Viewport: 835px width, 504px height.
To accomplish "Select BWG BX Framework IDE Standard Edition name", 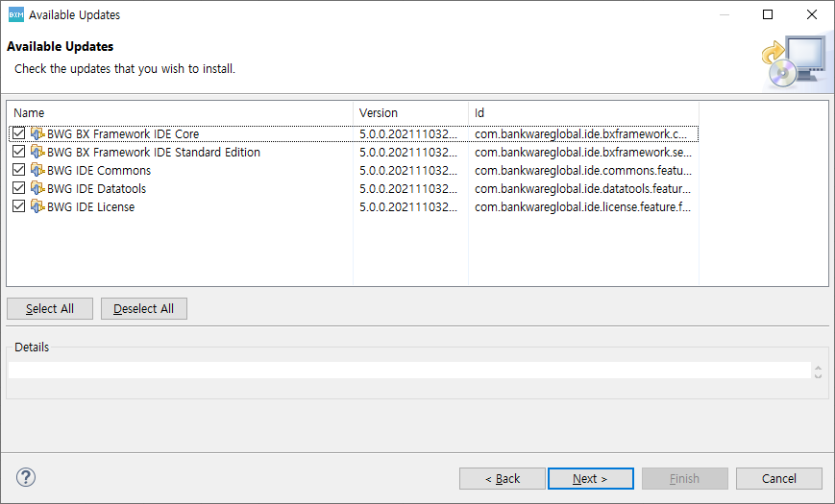I will 154,153.
